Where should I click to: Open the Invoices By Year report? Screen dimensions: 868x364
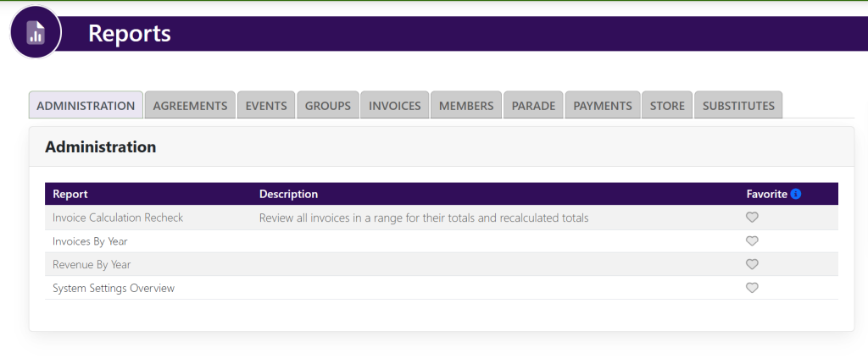(90, 241)
